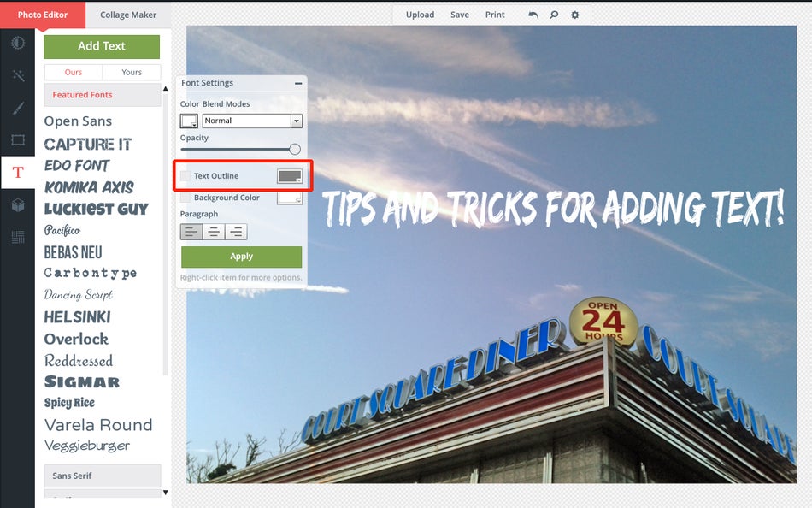This screenshot has width=812, height=508.
Task: Select the Pacifico font from the list
Action: click(x=62, y=230)
